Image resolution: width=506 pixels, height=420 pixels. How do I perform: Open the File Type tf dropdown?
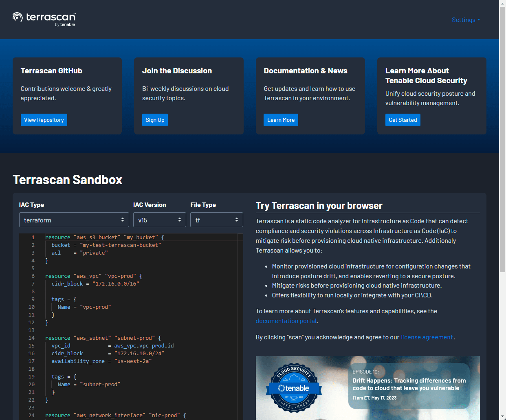[217, 220]
